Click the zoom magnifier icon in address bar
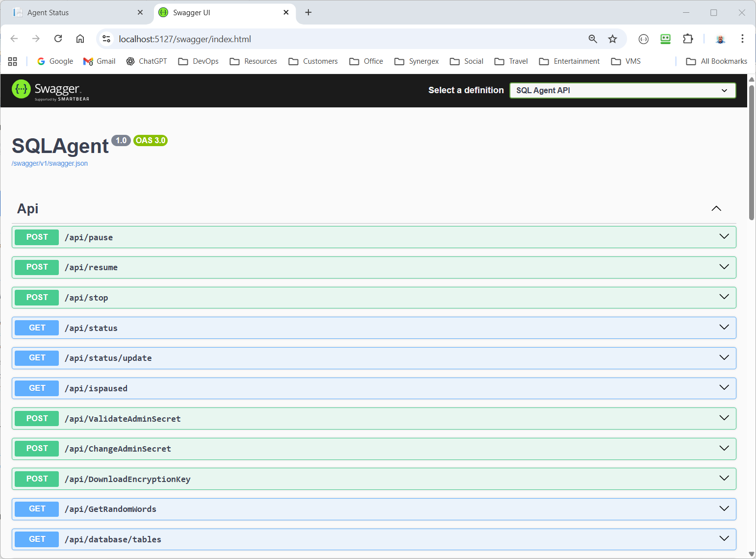The height and width of the screenshot is (559, 756). tap(593, 39)
